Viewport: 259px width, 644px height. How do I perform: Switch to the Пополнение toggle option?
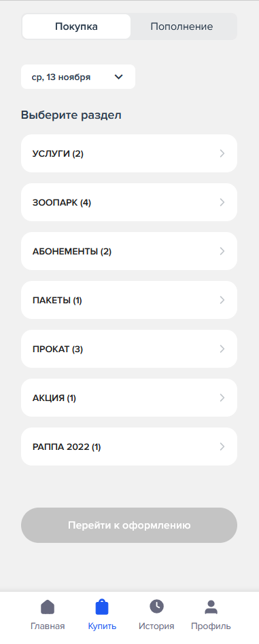click(182, 26)
